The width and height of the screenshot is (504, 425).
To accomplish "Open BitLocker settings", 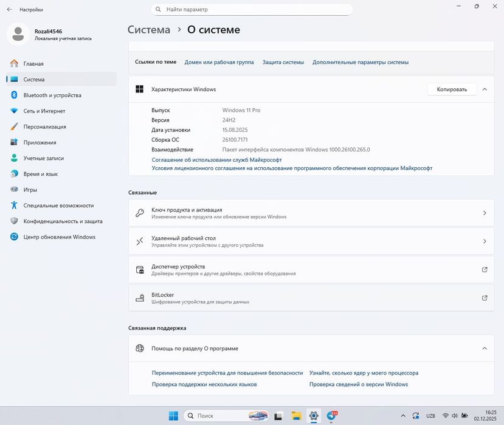I will coord(311,298).
